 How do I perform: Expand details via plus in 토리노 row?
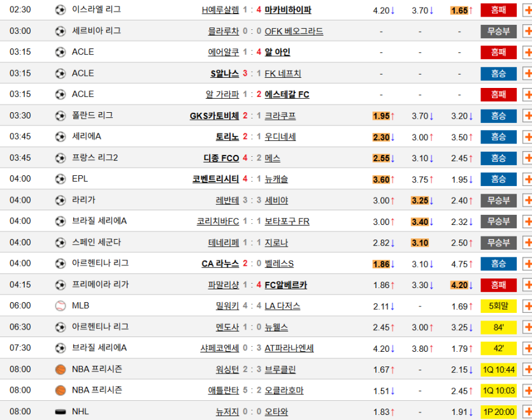pyautogui.click(x=528, y=137)
